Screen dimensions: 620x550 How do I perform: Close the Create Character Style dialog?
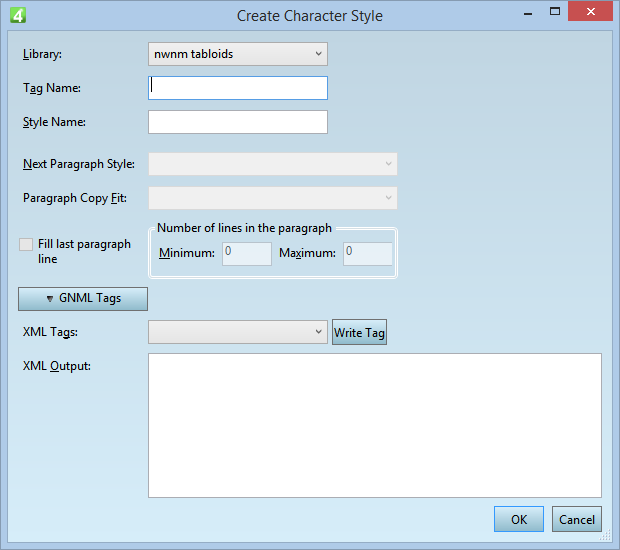590,11
